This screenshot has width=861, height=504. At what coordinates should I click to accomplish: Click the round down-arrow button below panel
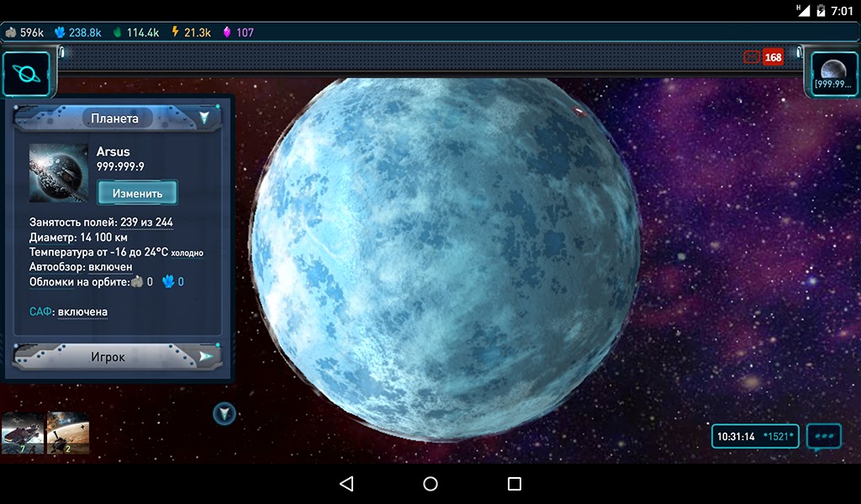coord(224,413)
